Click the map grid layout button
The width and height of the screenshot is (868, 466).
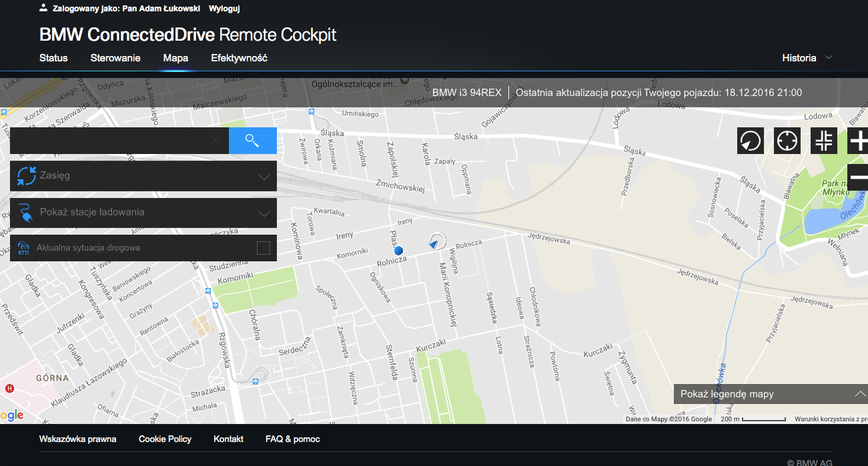point(824,141)
